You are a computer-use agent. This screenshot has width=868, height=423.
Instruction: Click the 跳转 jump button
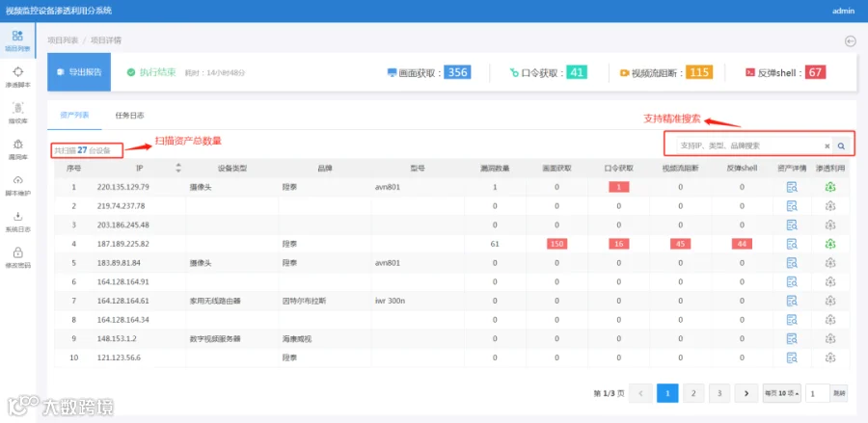[x=839, y=393]
